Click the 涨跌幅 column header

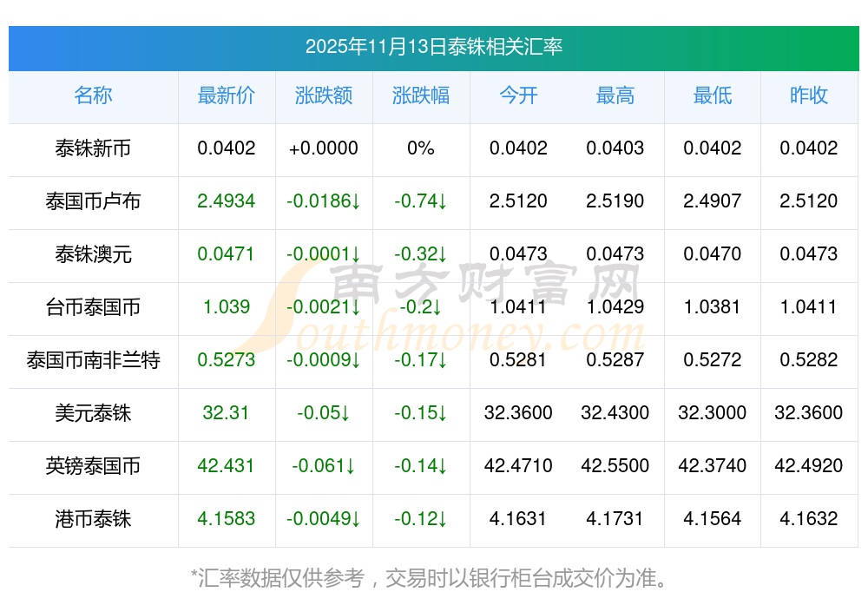[x=421, y=95]
